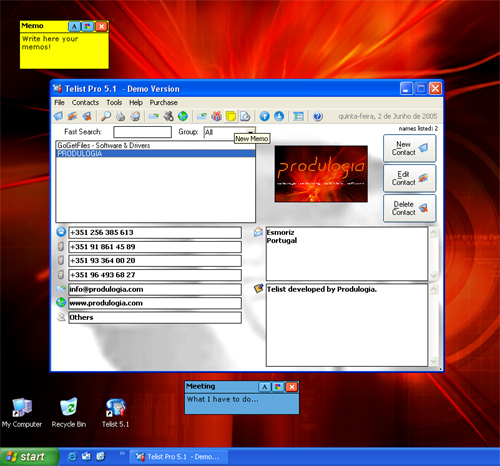500x466 pixels.
Task: Open the Purchase menu
Action: (x=163, y=102)
